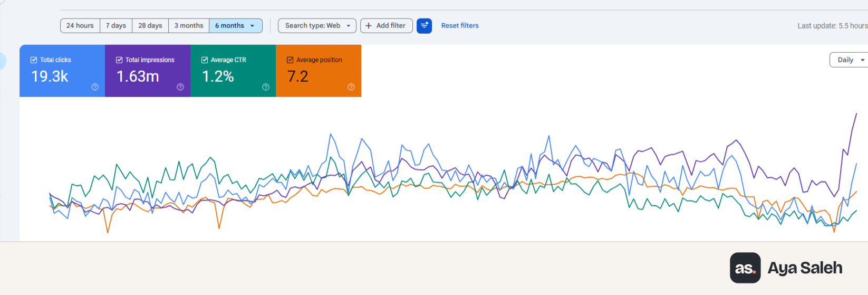Screen dimensions: 868x295
Task: Click the blue filter options icon
Action: (424, 25)
